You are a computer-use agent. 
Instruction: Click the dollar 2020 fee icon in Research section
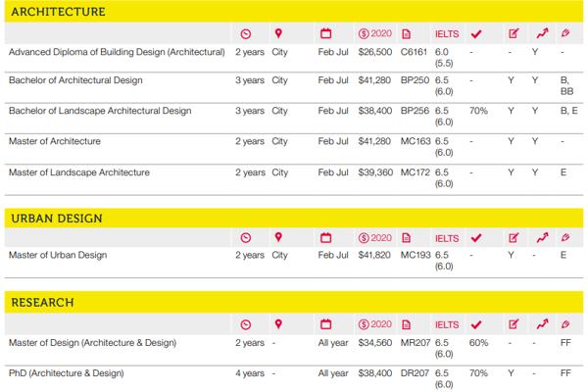point(373,324)
